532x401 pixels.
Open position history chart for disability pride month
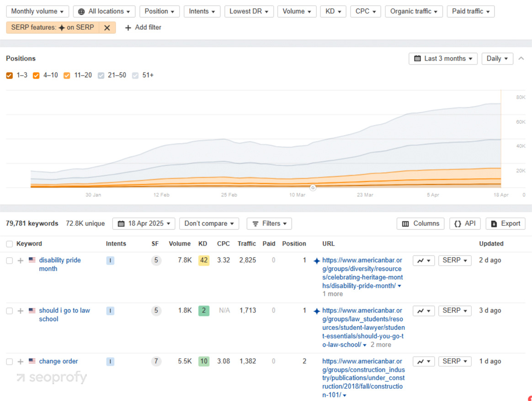tap(424, 260)
